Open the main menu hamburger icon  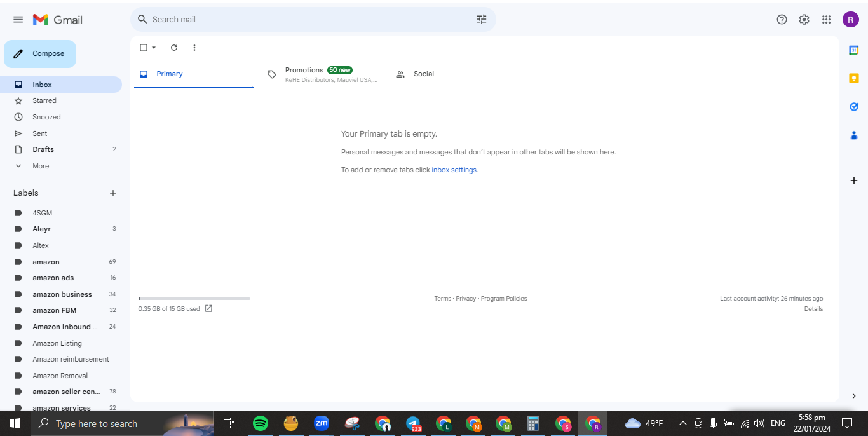[18, 20]
